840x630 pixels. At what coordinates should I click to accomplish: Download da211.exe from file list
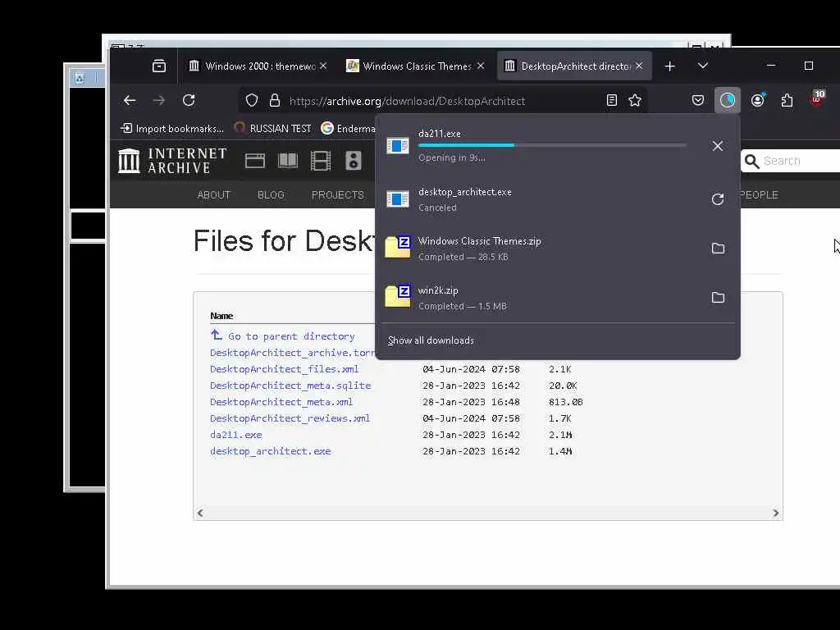point(235,435)
